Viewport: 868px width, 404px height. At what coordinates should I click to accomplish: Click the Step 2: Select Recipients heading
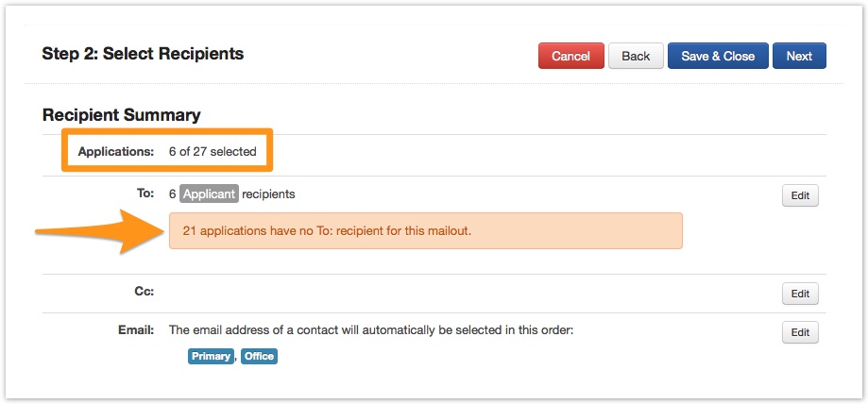point(143,54)
